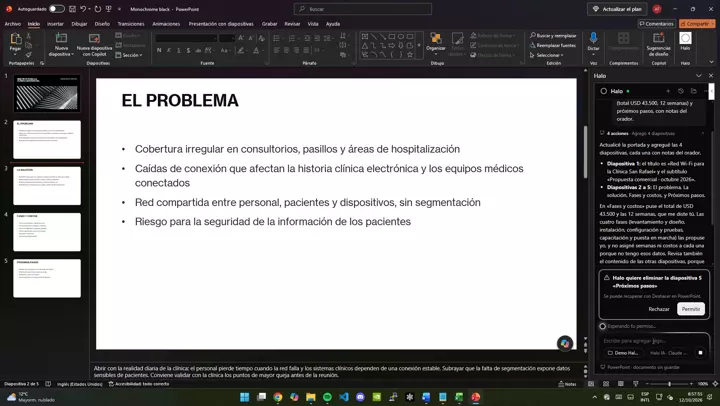
Task: Expand the Sección dropdown
Action: (129, 55)
